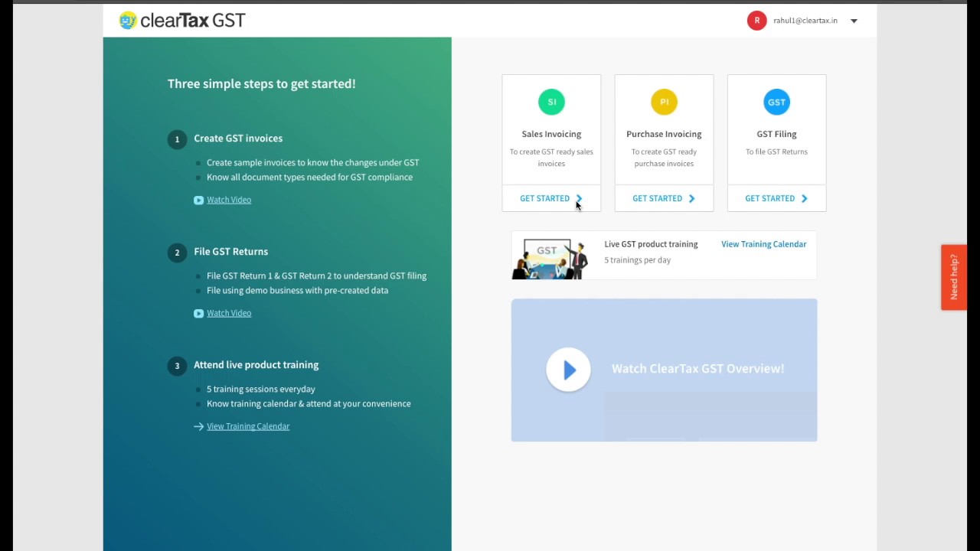
Task: Click step 3 number badge
Action: pyautogui.click(x=177, y=366)
